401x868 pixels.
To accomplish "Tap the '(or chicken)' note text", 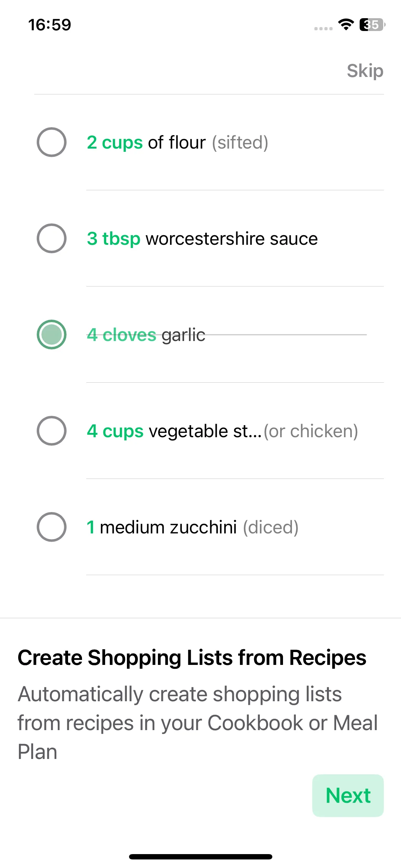I will point(311,431).
